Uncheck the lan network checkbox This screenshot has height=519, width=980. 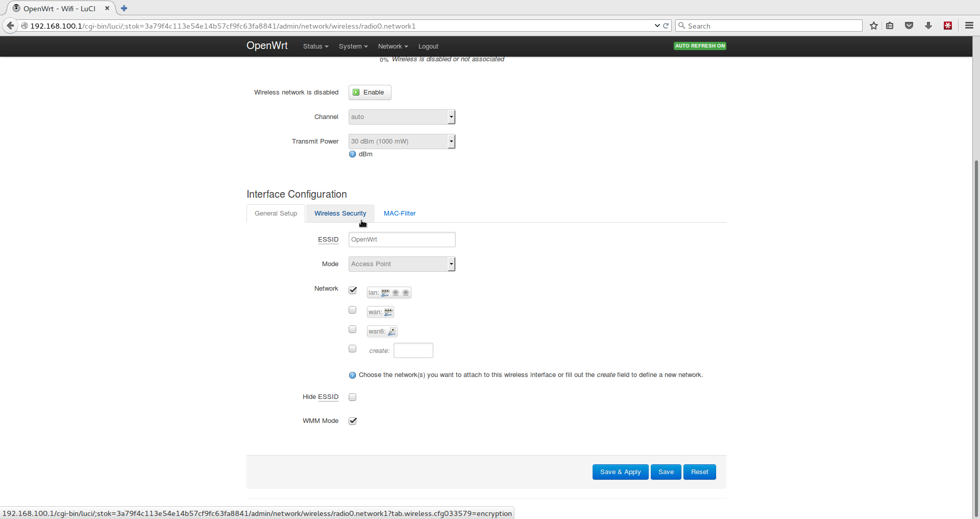[x=353, y=290]
